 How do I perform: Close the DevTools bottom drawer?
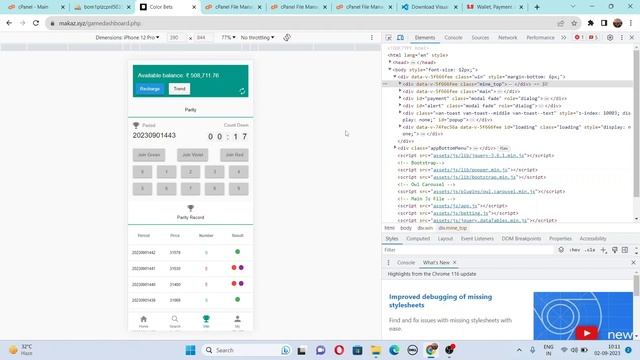click(x=633, y=262)
